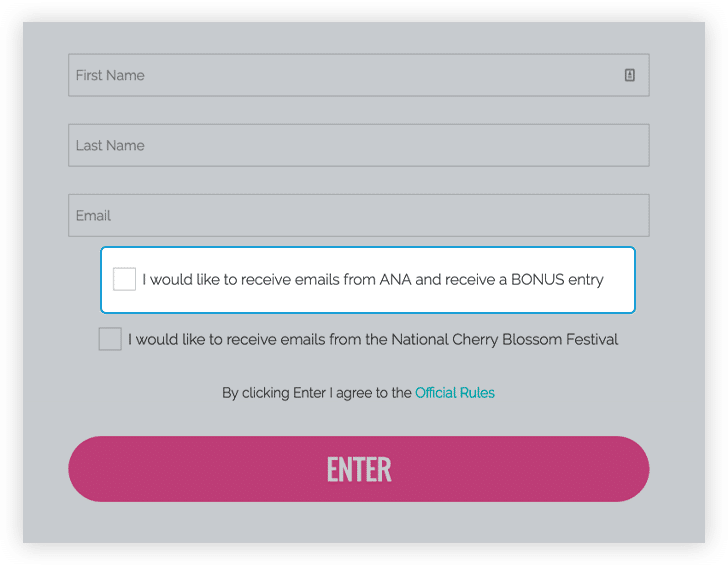Click the word BONUS in the ANA option
This screenshot has width=728, height=567.
coord(538,280)
